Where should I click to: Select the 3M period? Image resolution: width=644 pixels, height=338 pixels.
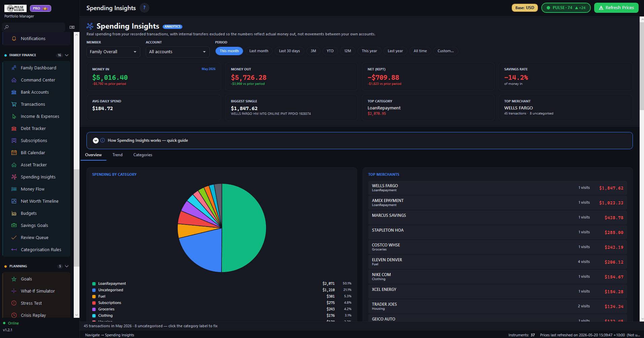[x=313, y=51]
